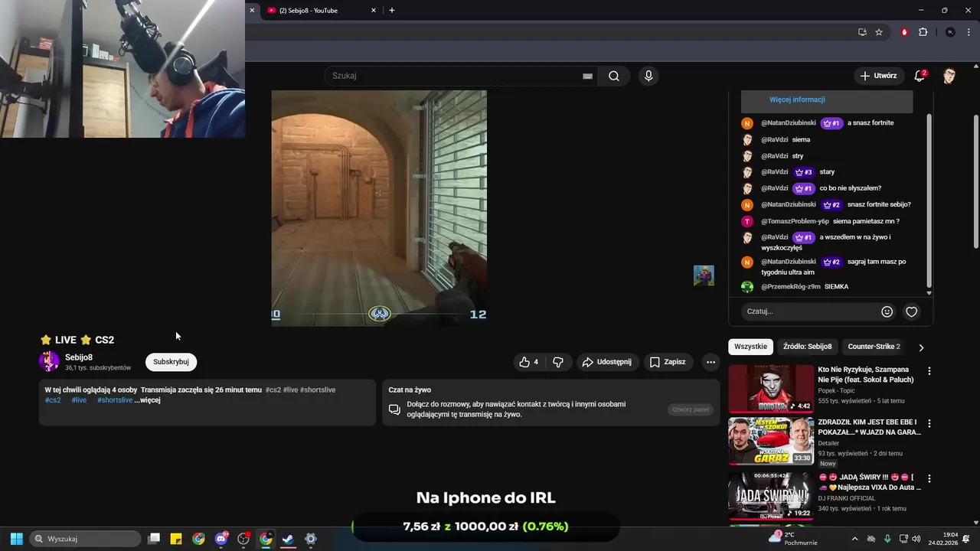The height and width of the screenshot is (551, 980).
Task: Open Task View on the taskbar
Action: point(154,539)
